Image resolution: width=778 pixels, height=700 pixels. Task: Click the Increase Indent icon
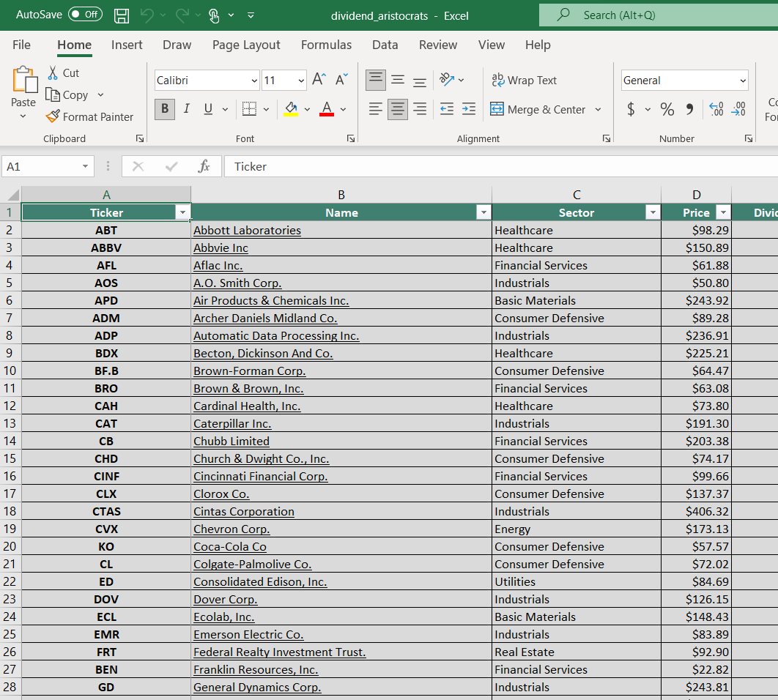click(469, 109)
